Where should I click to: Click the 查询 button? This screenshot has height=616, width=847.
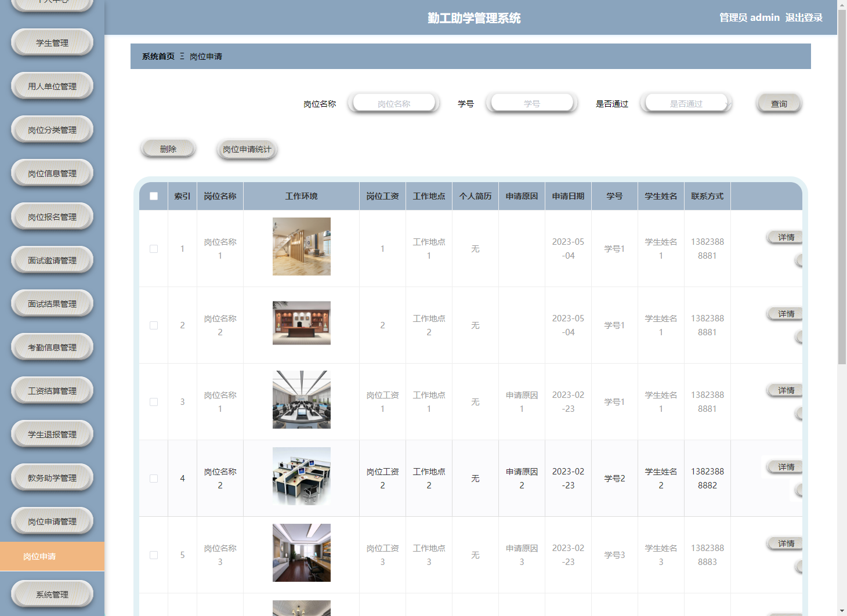(779, 103)
